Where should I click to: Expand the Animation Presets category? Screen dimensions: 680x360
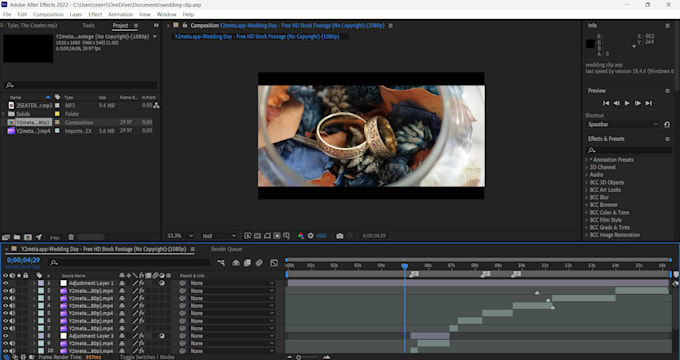(587, 160)
